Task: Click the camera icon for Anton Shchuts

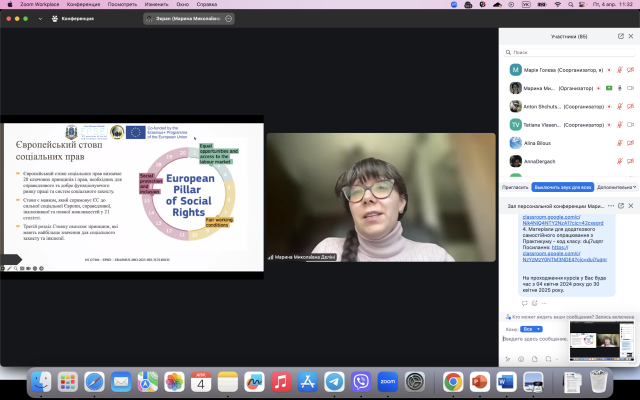Action: 633,106
